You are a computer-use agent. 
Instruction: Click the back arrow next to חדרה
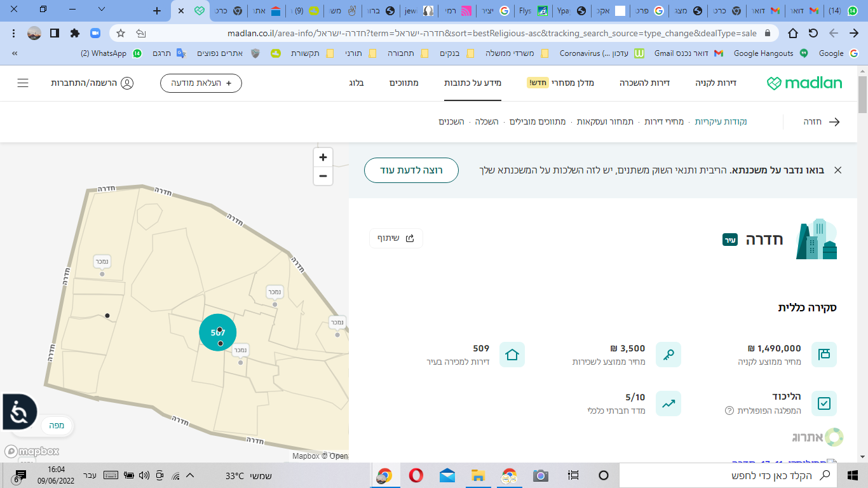tap(834, 122)
